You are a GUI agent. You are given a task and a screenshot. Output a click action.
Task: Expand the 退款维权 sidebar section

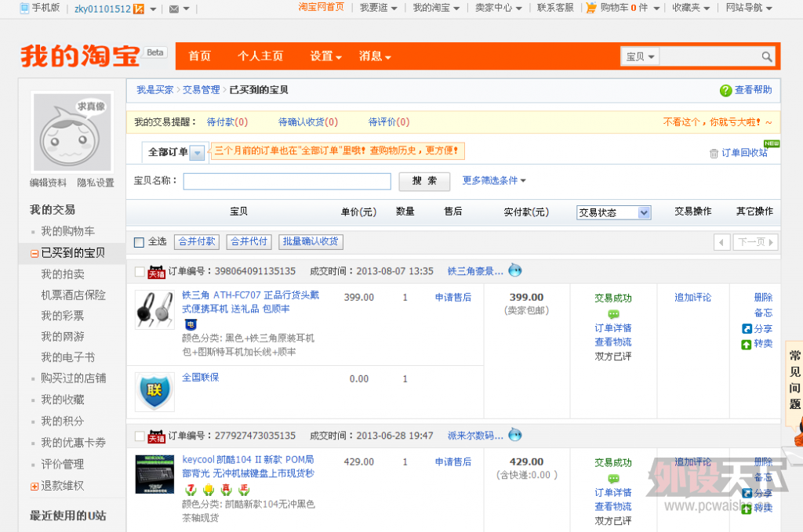(x=35, y=487)
